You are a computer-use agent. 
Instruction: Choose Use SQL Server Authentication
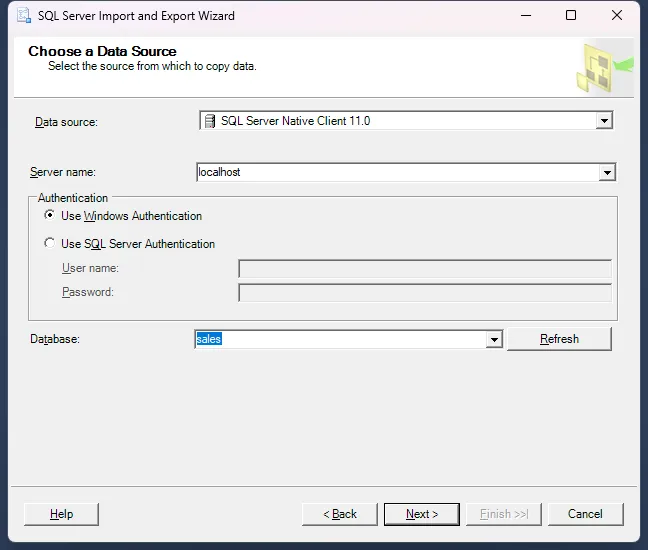50,243
